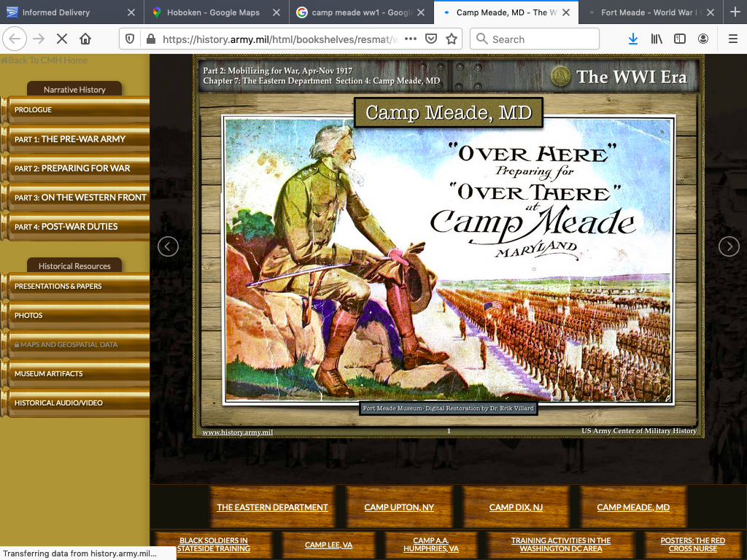Open the Camp Upton, NY link
747x560 pixels.
point(399,507)
